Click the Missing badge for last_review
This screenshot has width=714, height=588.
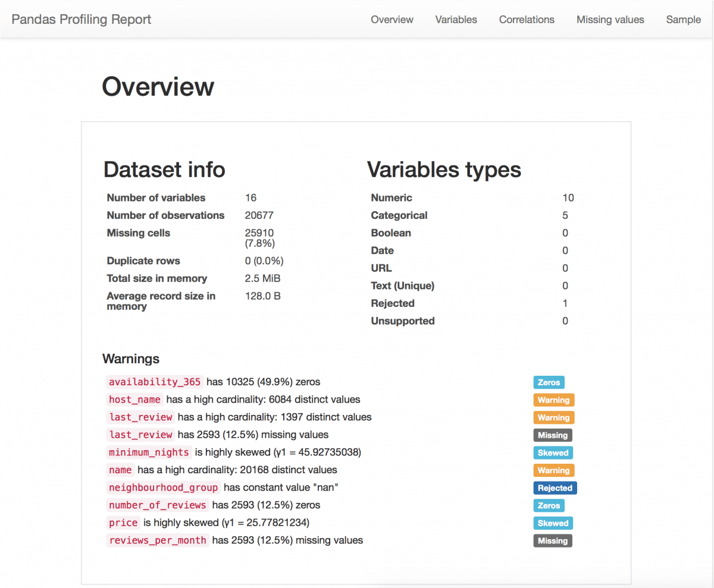552,435
